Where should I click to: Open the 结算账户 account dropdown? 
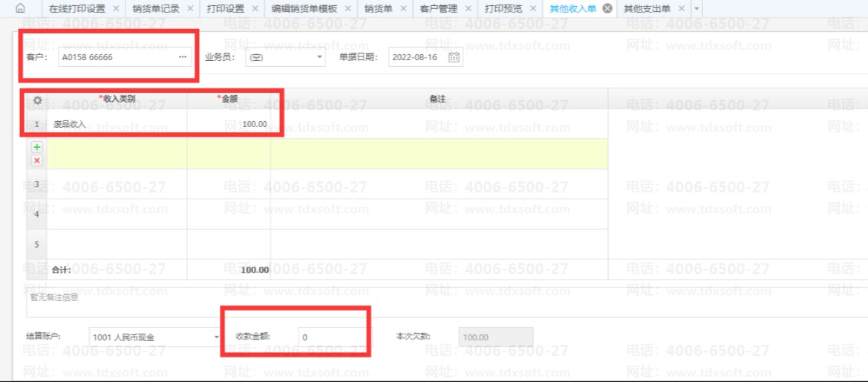pos(216,337)
